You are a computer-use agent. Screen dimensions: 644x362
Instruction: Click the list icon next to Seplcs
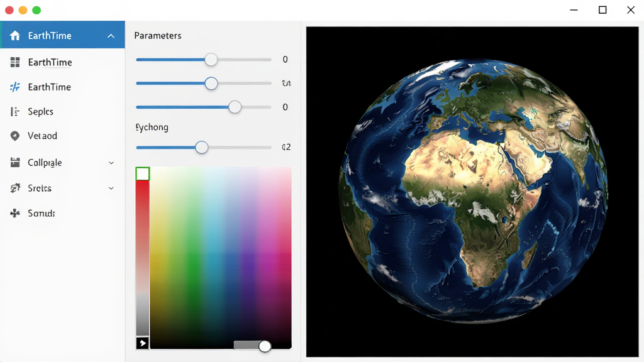15,112
